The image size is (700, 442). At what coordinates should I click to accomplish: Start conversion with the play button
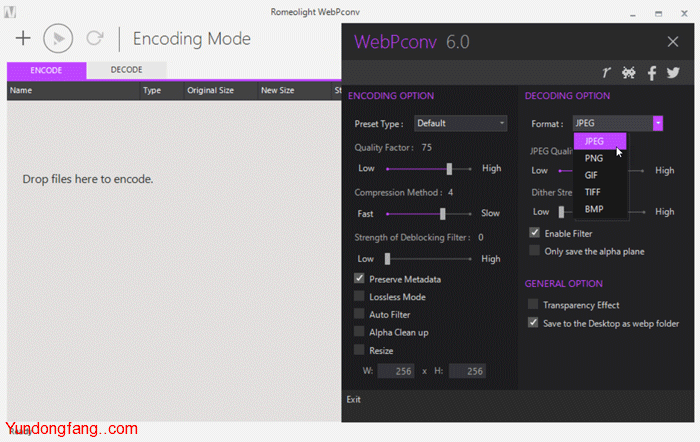pos(58,38)
